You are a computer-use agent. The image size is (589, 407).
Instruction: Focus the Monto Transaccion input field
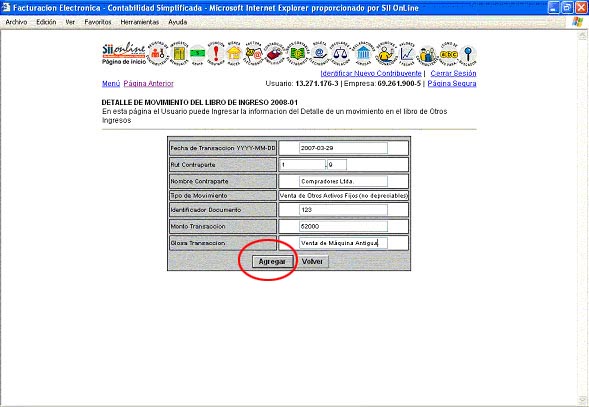pos(343,227)
